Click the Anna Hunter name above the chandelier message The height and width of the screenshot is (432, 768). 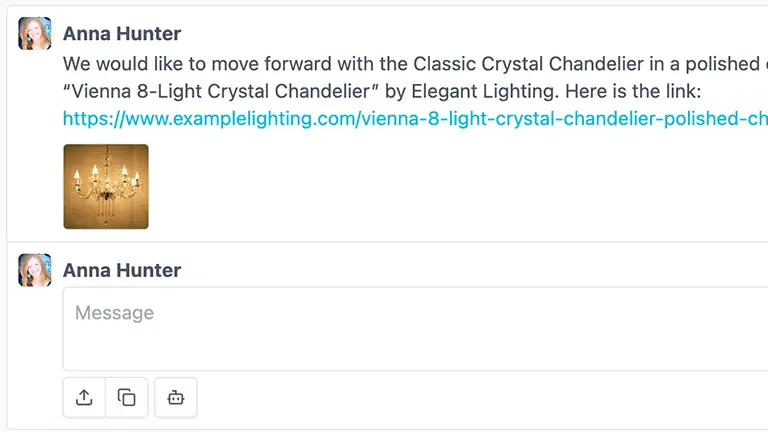122,34
